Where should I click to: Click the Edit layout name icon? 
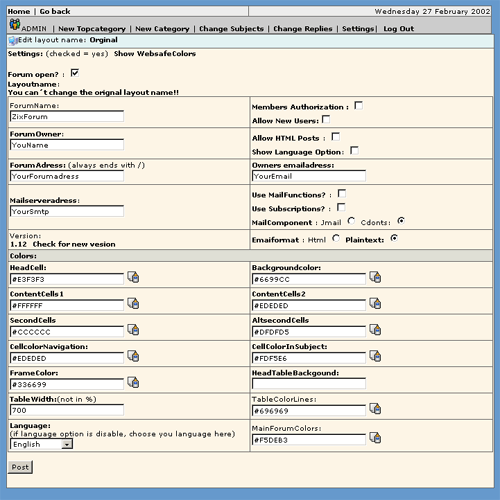pos(13,41)
